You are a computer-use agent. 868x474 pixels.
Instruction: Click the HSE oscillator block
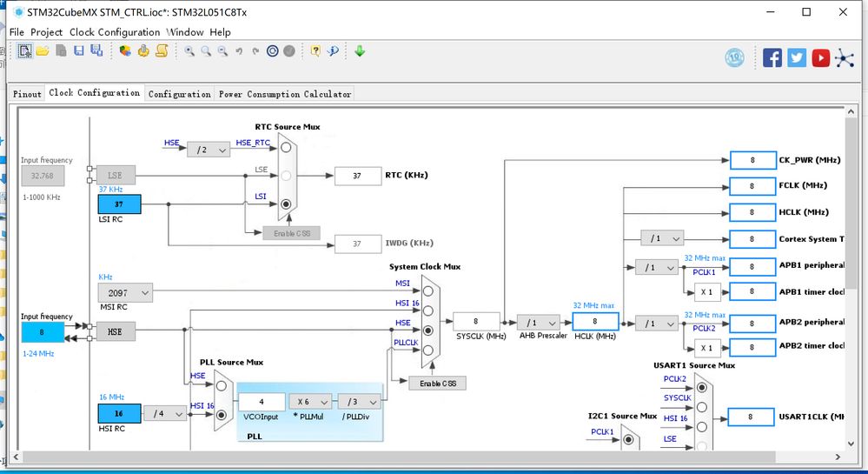click(x=116, y=331)
